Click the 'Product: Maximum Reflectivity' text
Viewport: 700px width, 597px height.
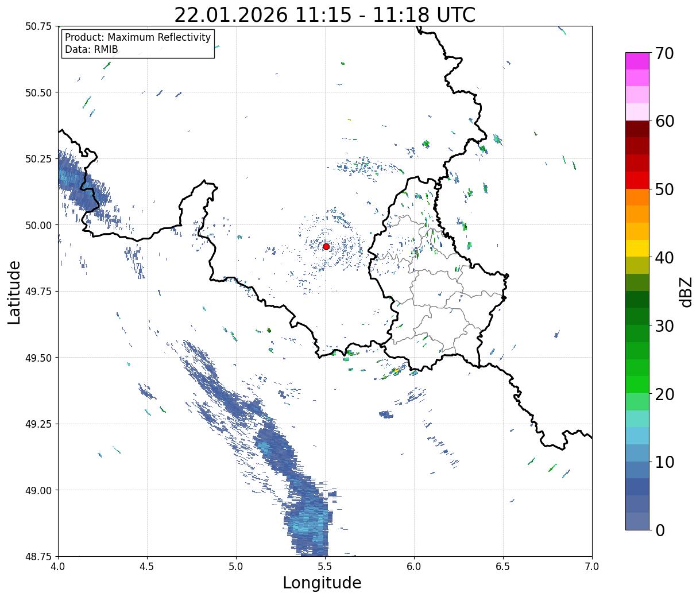(138, 37)
